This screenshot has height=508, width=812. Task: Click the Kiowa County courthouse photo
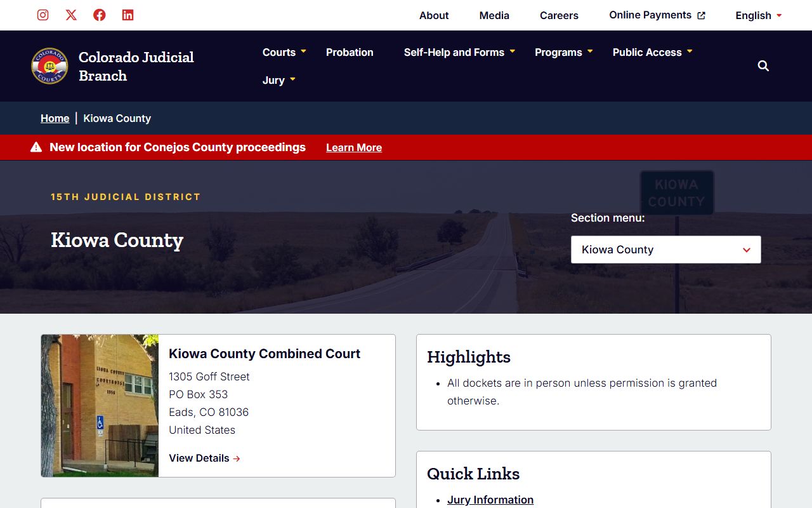click(100, 406)
